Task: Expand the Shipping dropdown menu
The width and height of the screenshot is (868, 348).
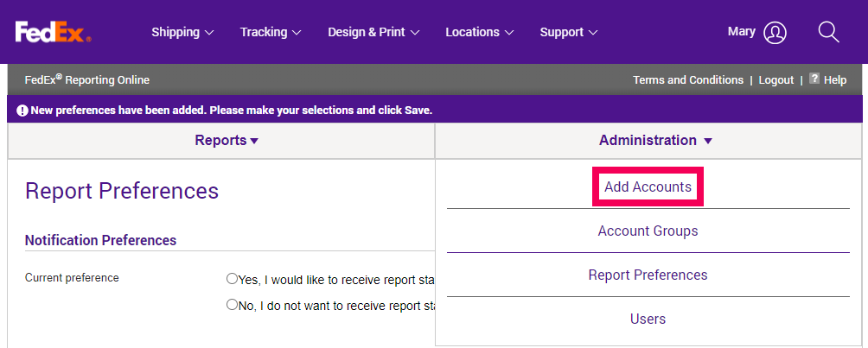Action: click(182, 32)
